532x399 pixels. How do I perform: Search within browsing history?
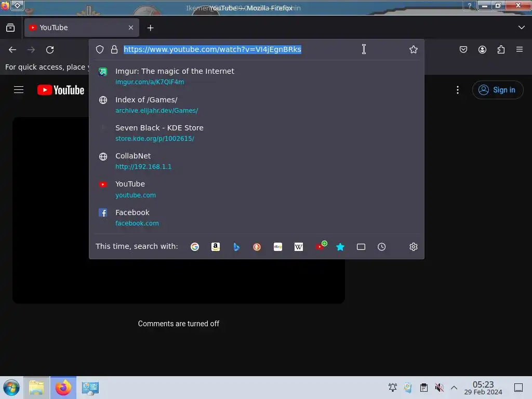click(x=382, y=247)
